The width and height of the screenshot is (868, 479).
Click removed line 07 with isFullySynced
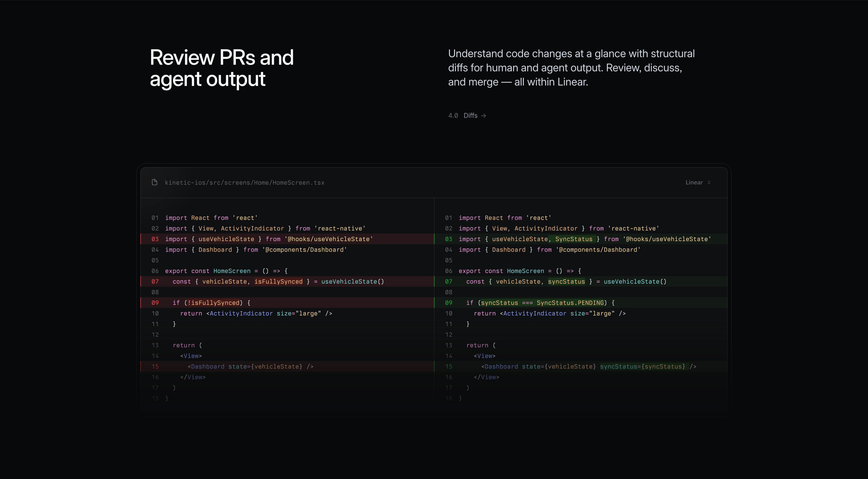[x=287, y=281]
